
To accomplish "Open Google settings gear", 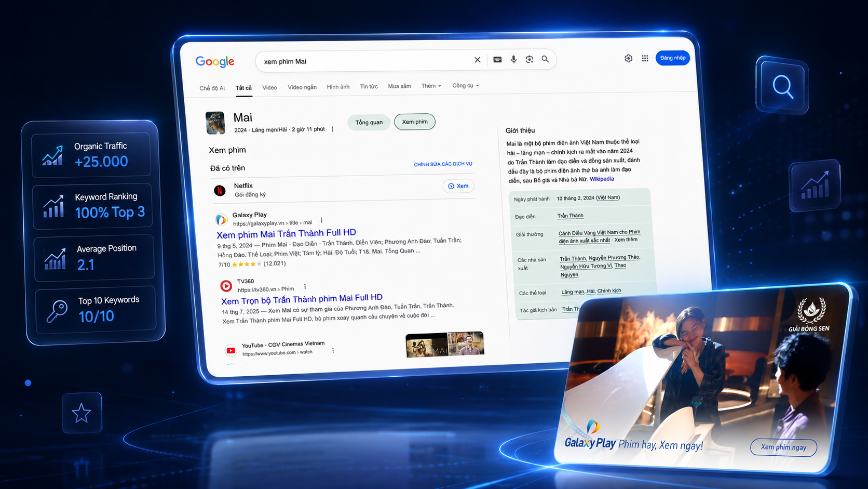I will coord(628,58).
